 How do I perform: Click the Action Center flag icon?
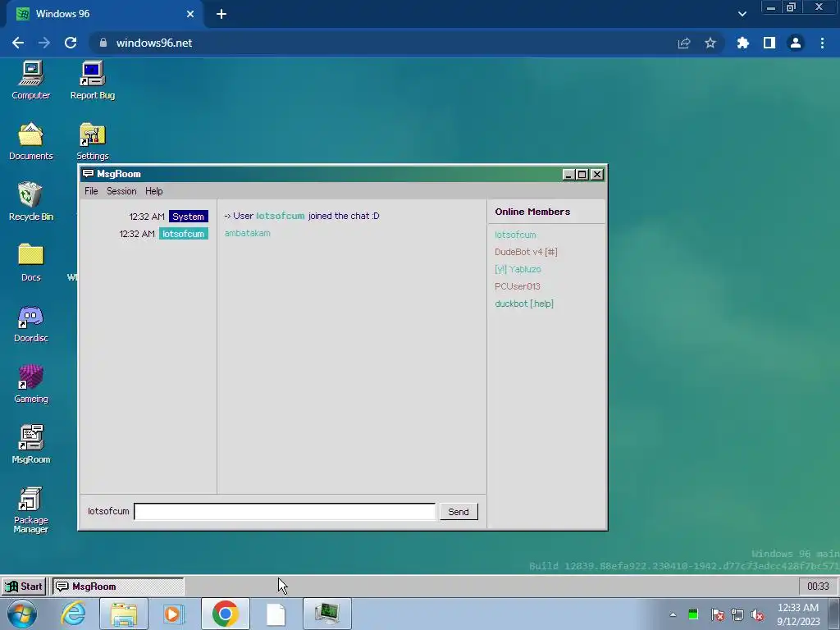tap(717, 614)
